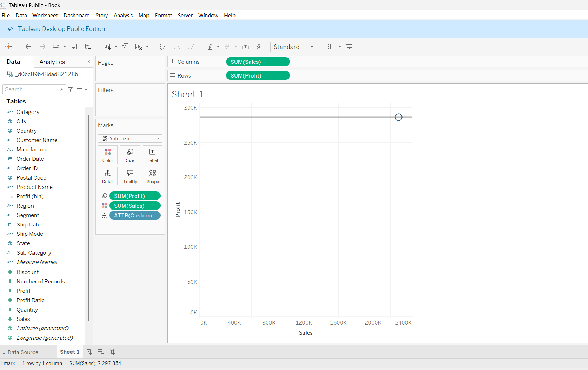Switch to the Analytics pane

[x=53, y=62]
